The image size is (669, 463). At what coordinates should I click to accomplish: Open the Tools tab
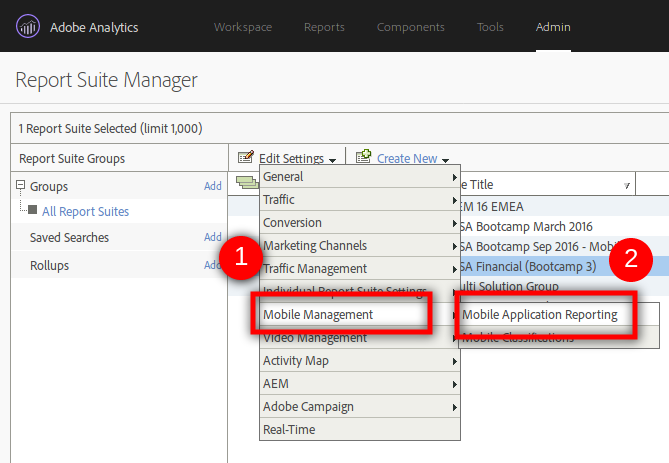490,27
